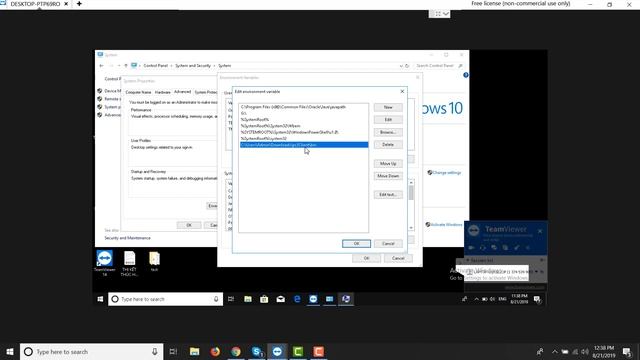This screenshot has width=640, height=360.
Task: Open the text document desktop icon
Action: pos(129,263)
